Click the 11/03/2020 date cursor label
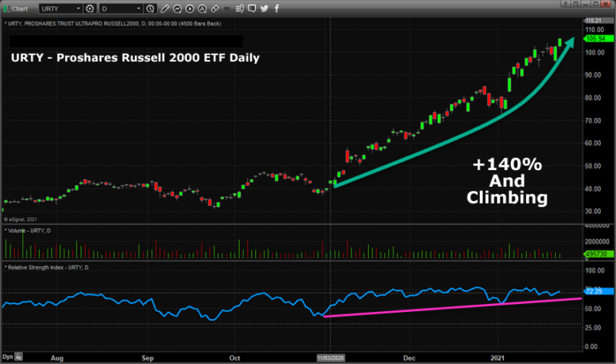 click(x=330, y=358)
